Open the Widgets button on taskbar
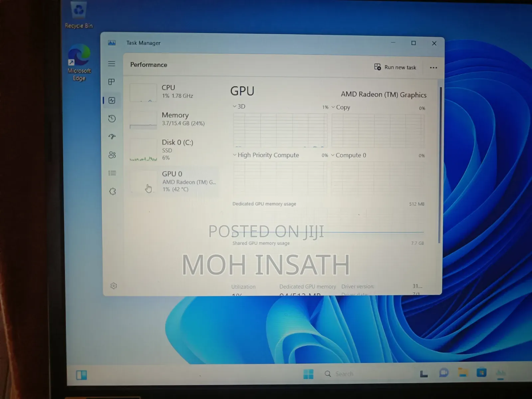 click(81, 375)
